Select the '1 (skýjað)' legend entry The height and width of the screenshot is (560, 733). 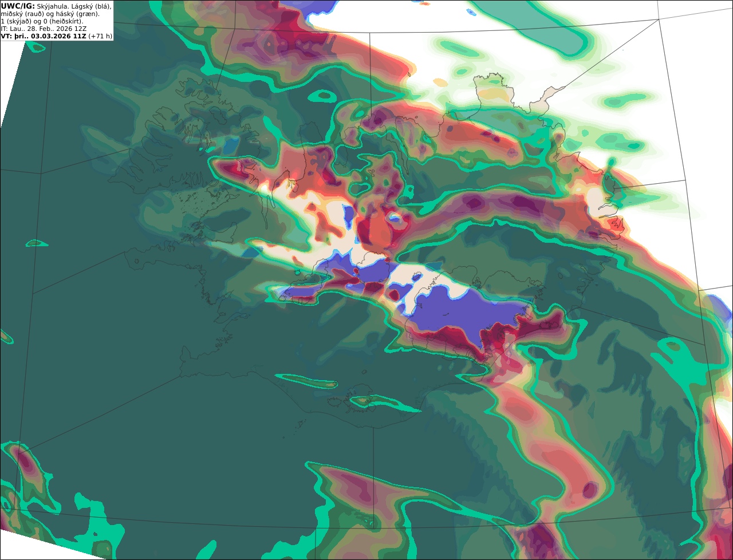click(x=16, y=22)
